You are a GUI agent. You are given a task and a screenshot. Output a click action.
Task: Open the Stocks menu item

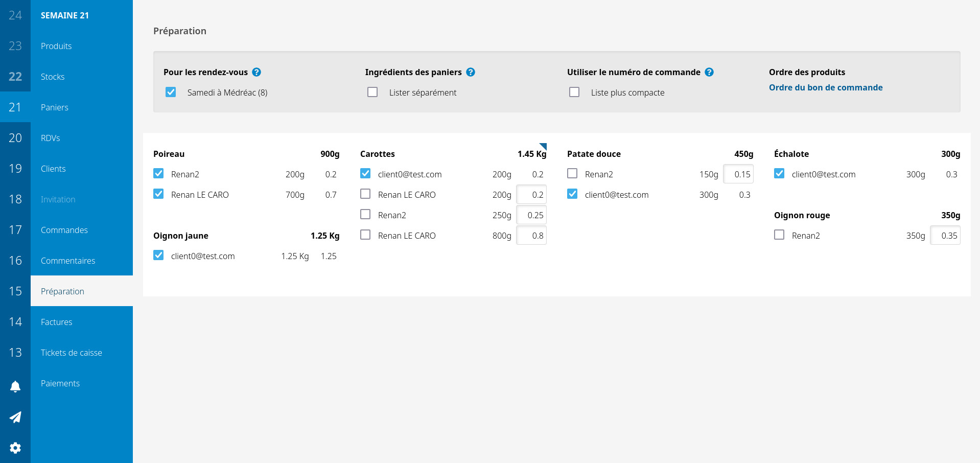click(x=53, y=77)
